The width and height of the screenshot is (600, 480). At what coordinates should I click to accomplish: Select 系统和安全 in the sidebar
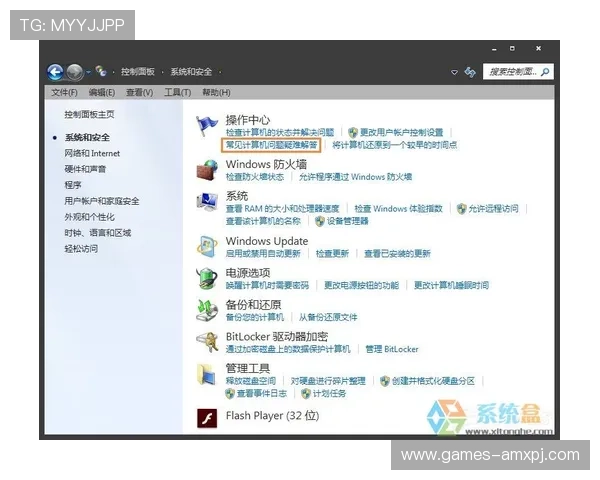(x=87, y=137)
